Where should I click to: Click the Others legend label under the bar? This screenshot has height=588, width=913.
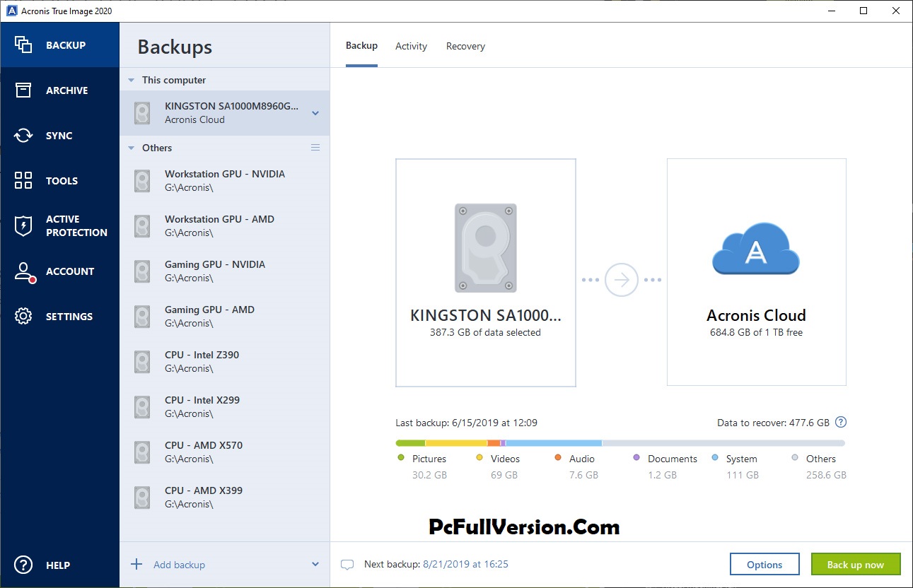(x=821, y=459)
